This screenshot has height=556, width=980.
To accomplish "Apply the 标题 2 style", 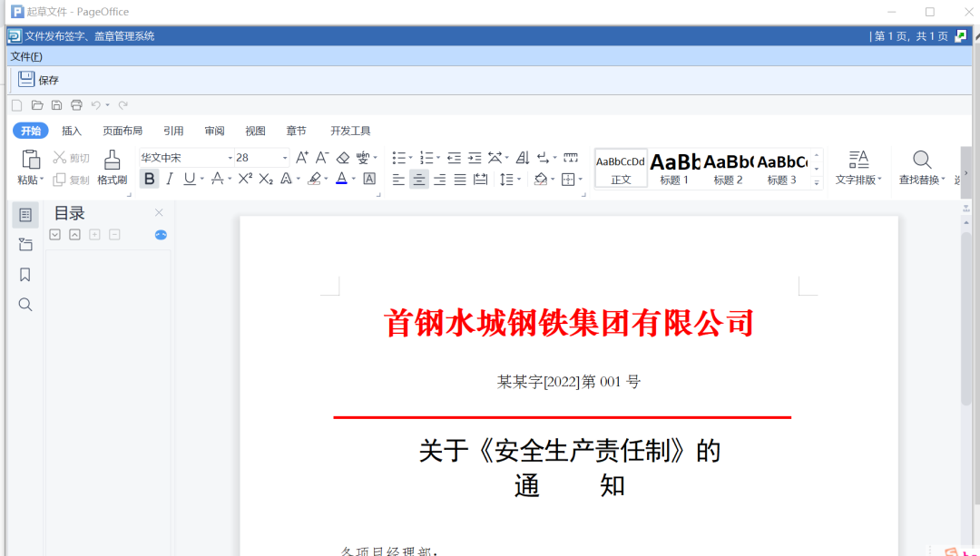I will tap(728, 168).
